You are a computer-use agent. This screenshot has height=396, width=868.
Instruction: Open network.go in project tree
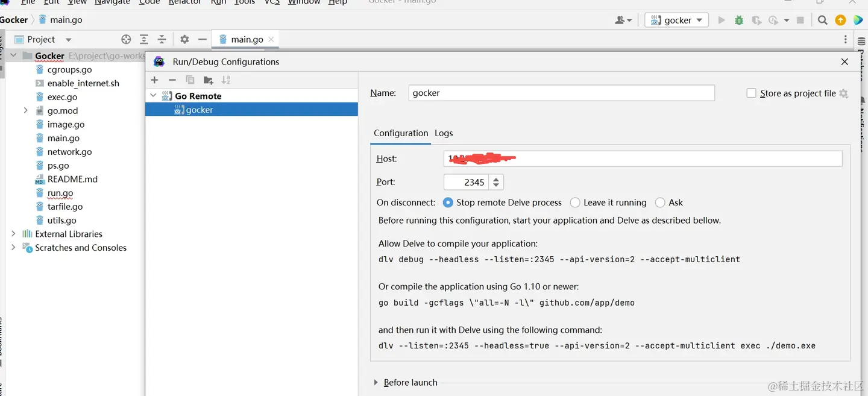pyautogui.click(x=69, y=152)
